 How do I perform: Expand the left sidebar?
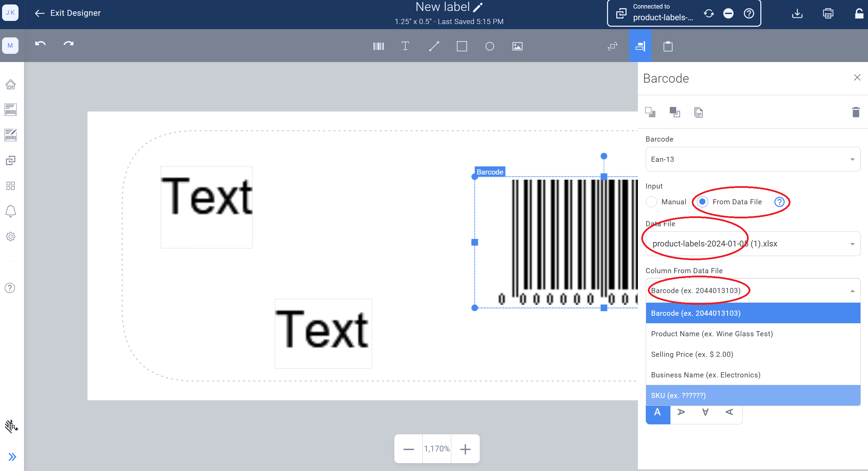pyautogui.click(x=12, y=457)
